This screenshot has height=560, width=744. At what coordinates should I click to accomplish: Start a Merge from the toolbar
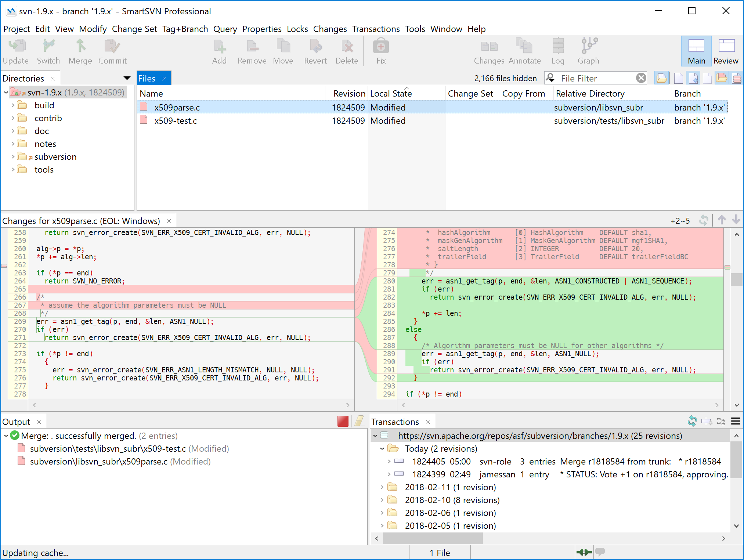(80, 51)
